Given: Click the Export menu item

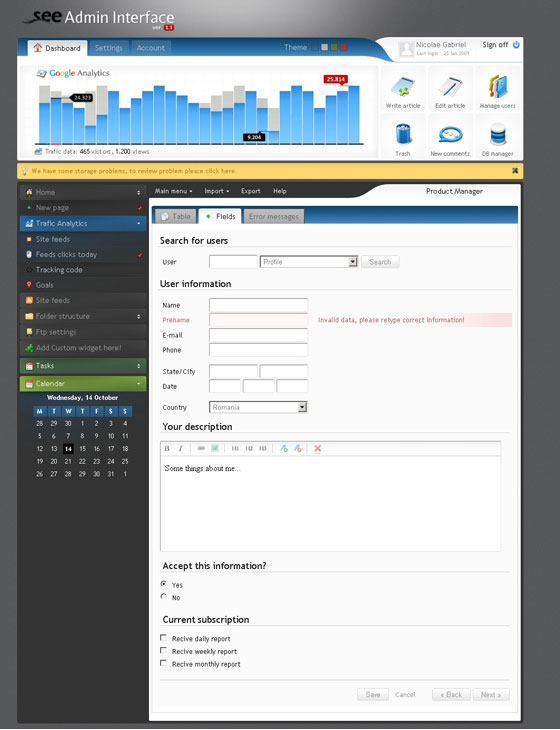Looking at the screenshot, I should (x=250, y=191).
